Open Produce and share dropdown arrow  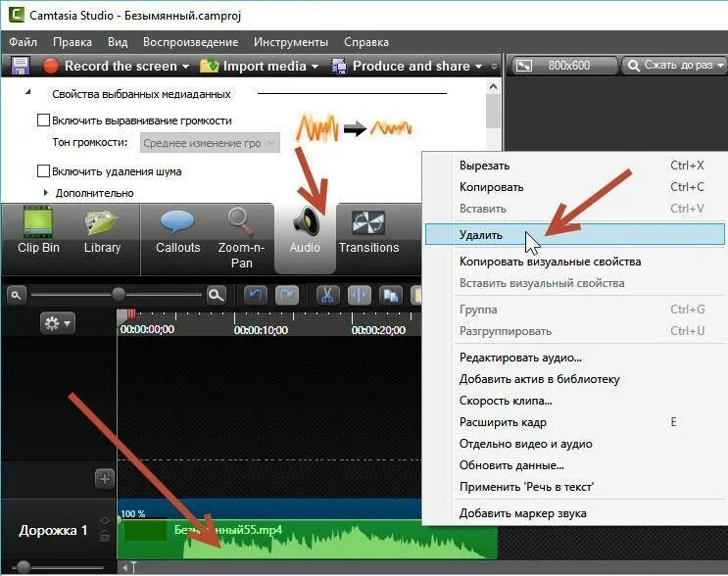click(x=479, y=67)
